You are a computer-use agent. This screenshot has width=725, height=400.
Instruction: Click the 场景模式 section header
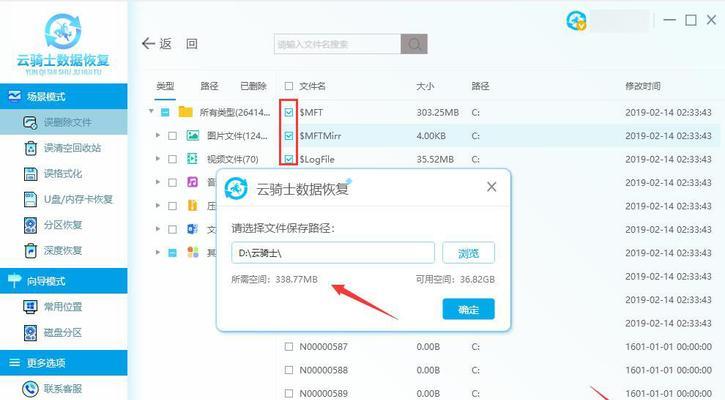63,96
